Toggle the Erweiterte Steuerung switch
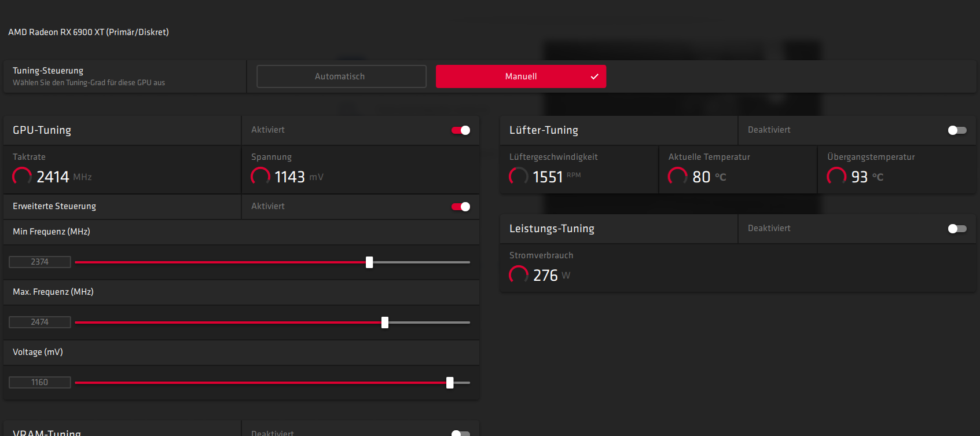 [x=461, y=207]
